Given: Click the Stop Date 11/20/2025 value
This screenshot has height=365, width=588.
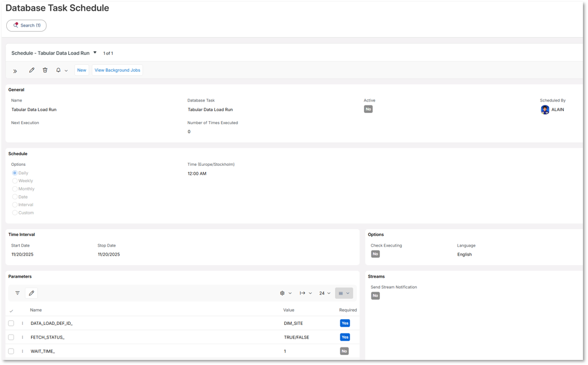Looking at the screenshot, I should [109, 254].
